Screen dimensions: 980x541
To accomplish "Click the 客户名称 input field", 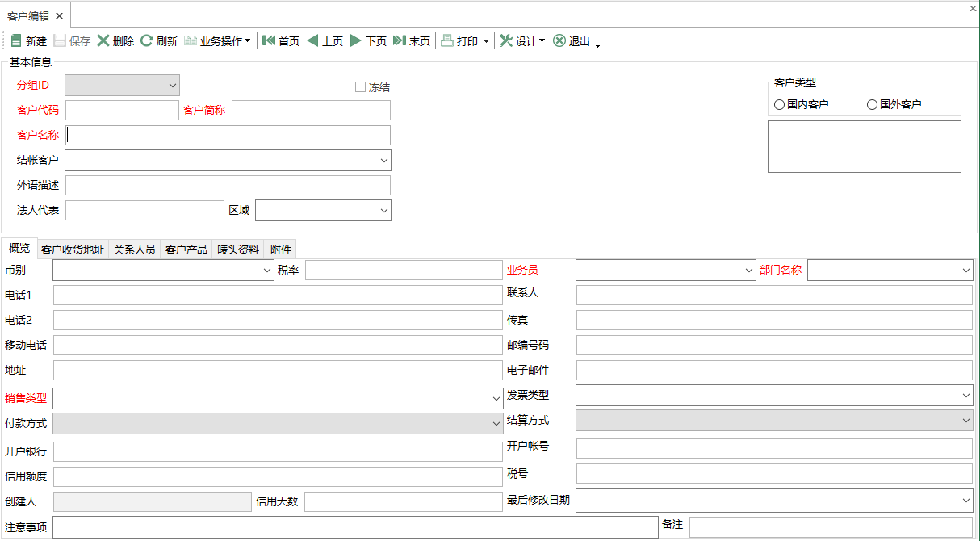I will (228, 135).
